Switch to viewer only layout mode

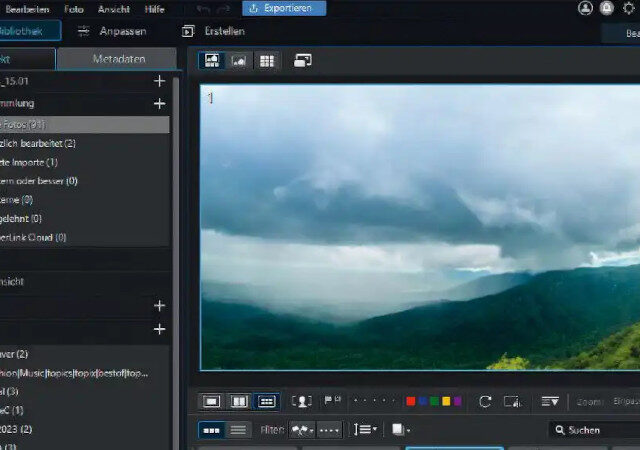[239, 61]
